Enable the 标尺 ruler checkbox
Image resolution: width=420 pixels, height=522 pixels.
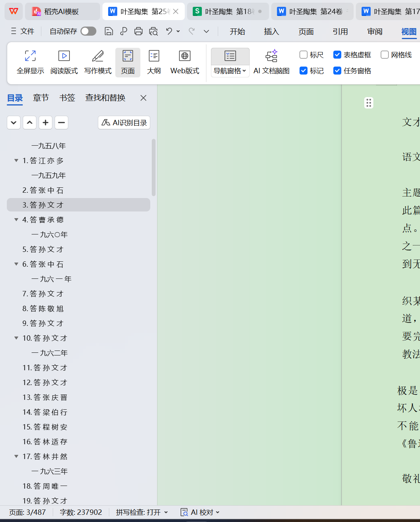pos(304,55)
